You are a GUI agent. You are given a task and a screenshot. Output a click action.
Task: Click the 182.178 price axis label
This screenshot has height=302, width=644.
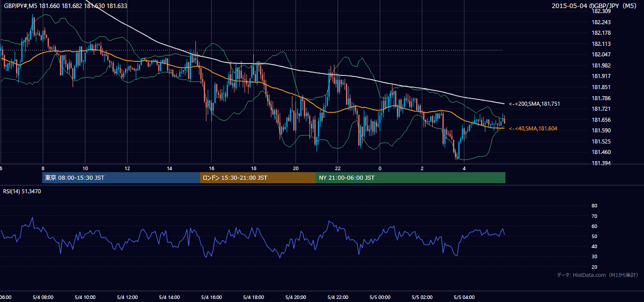point(601,33)
